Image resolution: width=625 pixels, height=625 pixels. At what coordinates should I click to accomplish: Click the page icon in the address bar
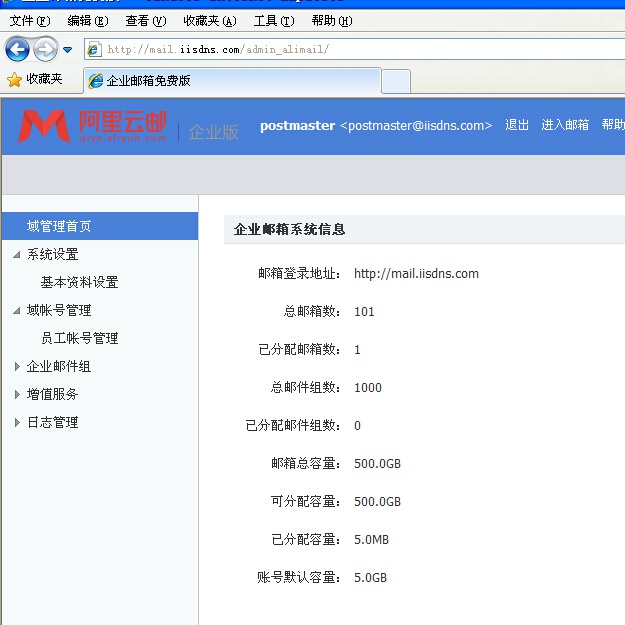95,49
